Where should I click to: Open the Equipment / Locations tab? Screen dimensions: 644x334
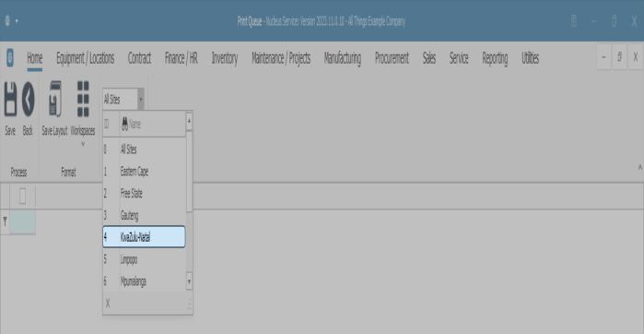[x=86, y=58]
